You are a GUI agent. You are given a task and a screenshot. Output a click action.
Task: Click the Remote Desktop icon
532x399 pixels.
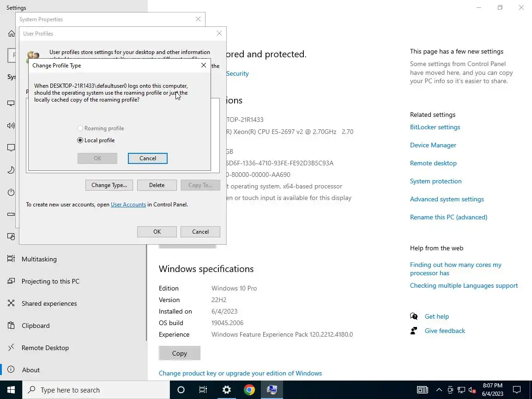coord(11,347)
